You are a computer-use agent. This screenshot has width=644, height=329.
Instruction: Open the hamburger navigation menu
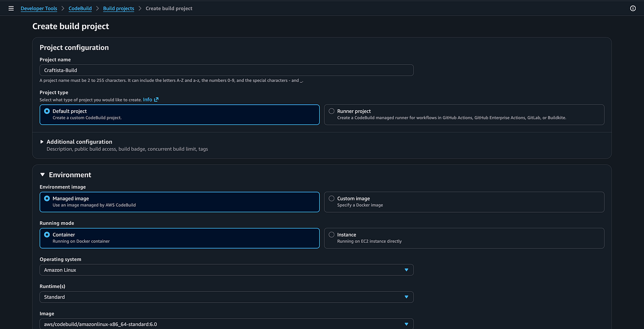[11, 8]
